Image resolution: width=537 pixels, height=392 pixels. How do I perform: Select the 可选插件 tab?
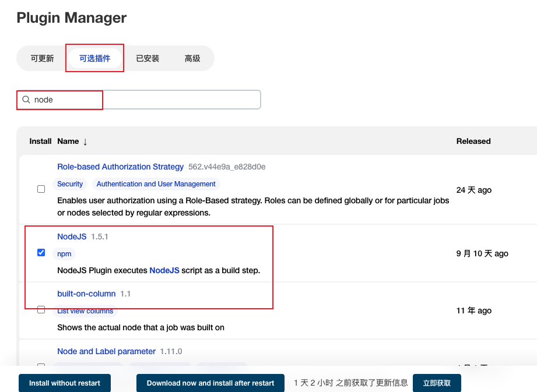(94, 58)
